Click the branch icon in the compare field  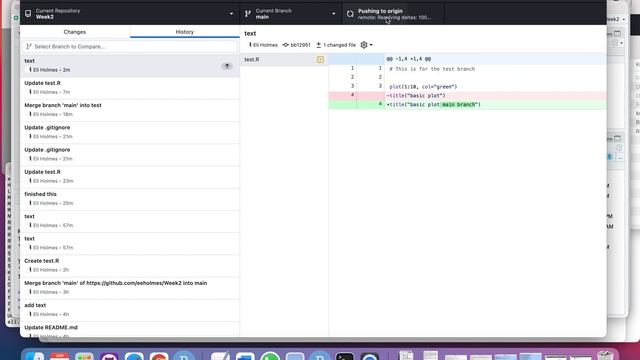[29, 47]
